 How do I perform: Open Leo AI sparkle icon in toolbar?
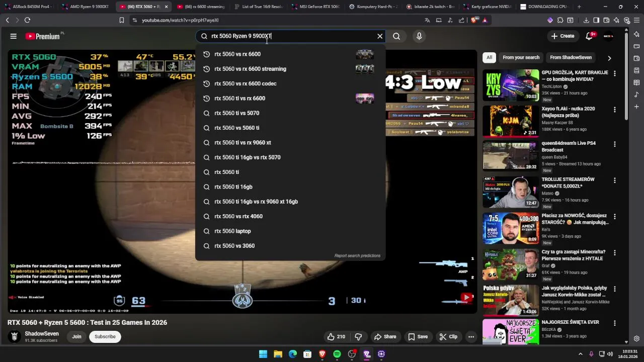coord(617,20)
